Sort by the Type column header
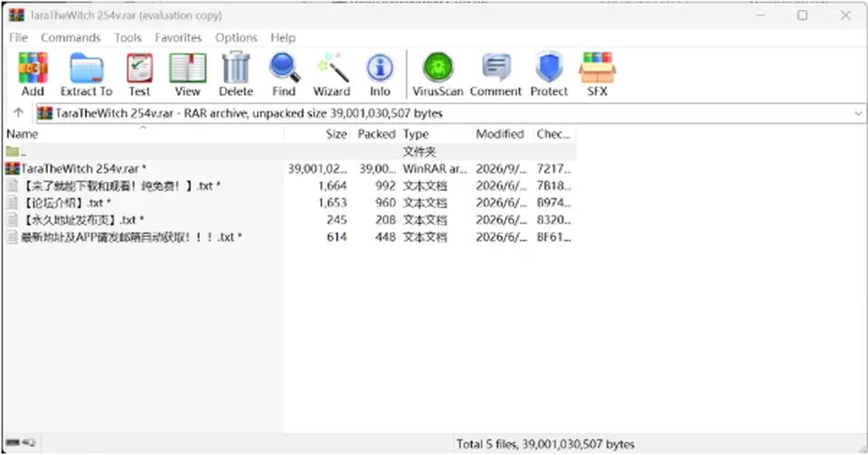Screen dimensions: 868x455 436,134
